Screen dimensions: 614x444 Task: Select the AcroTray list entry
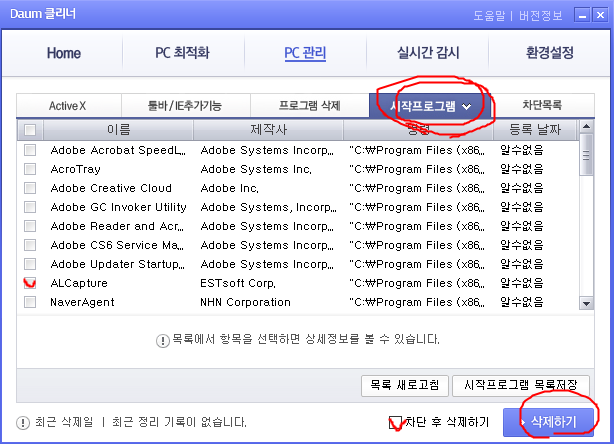tap(75, 169)
